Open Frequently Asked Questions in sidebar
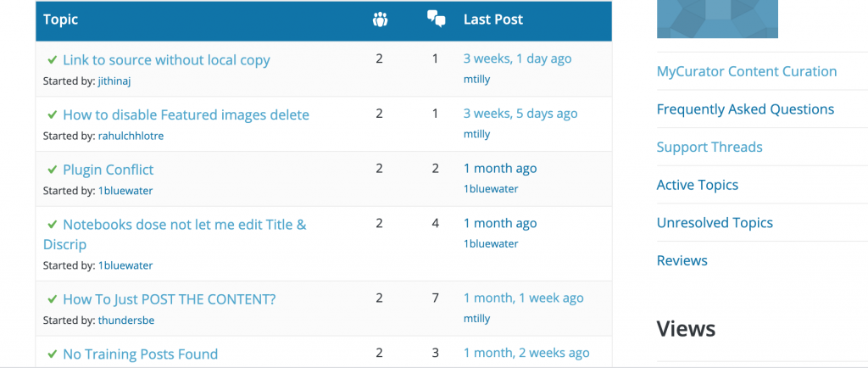Screen dimensions: 868x368 pyautogui.click(x=745, y=109)
